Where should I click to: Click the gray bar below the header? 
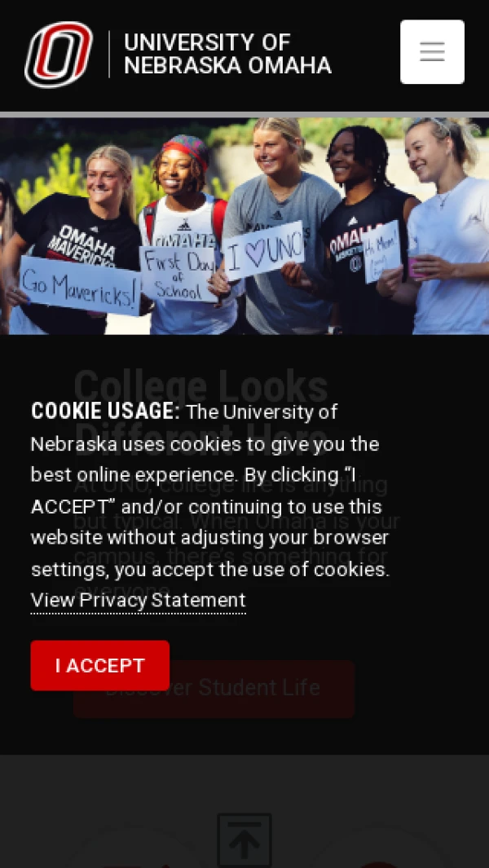coord(244,115)
